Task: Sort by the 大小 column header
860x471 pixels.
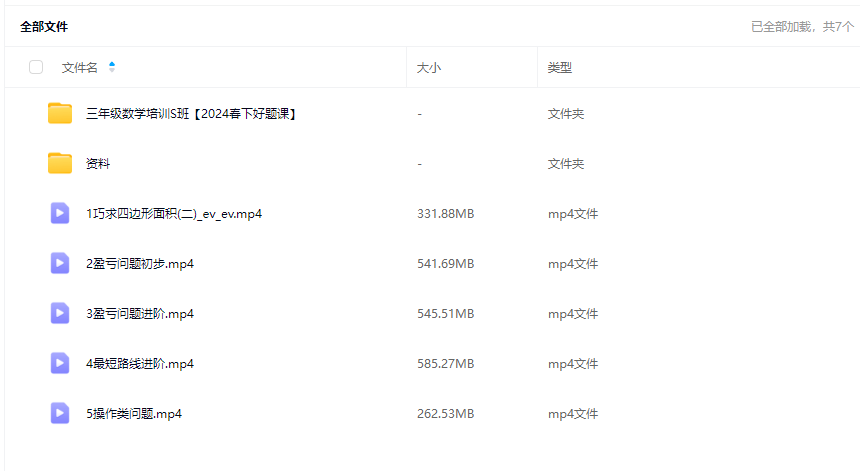Action: [x=429, y=68]
